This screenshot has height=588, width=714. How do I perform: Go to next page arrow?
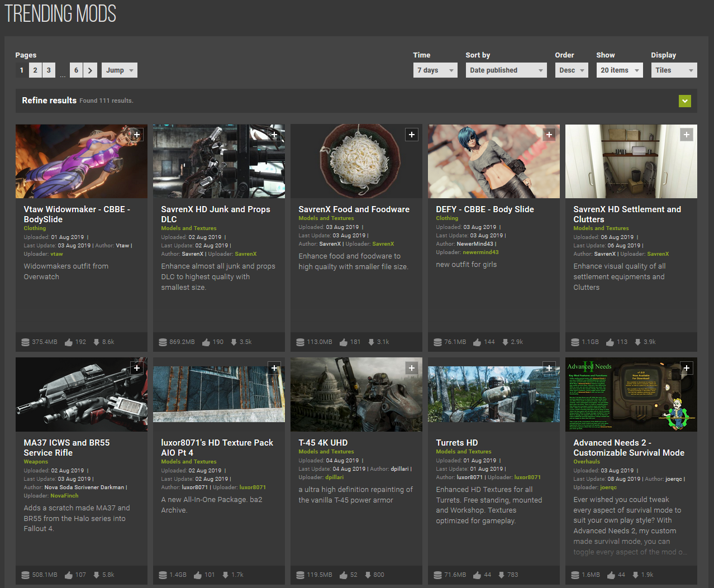tap(91, 70)
